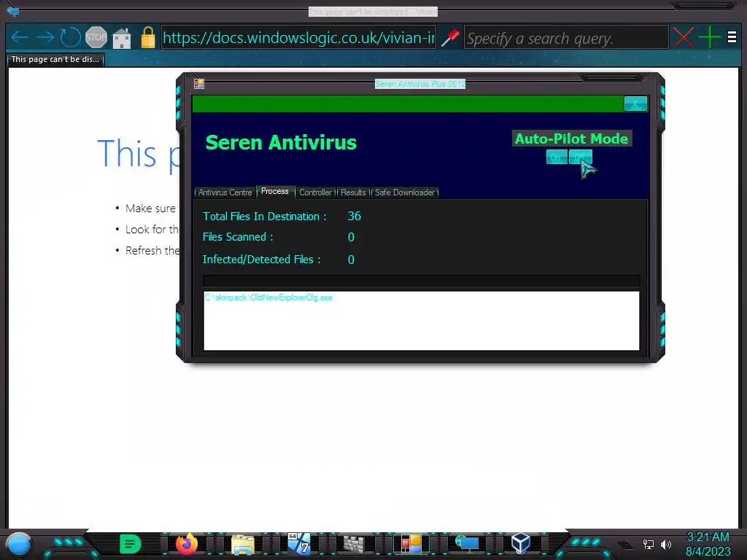The height and width of the screenshot is (560, 747).
Task: Click the network tray icon
Action: [649, 544]
